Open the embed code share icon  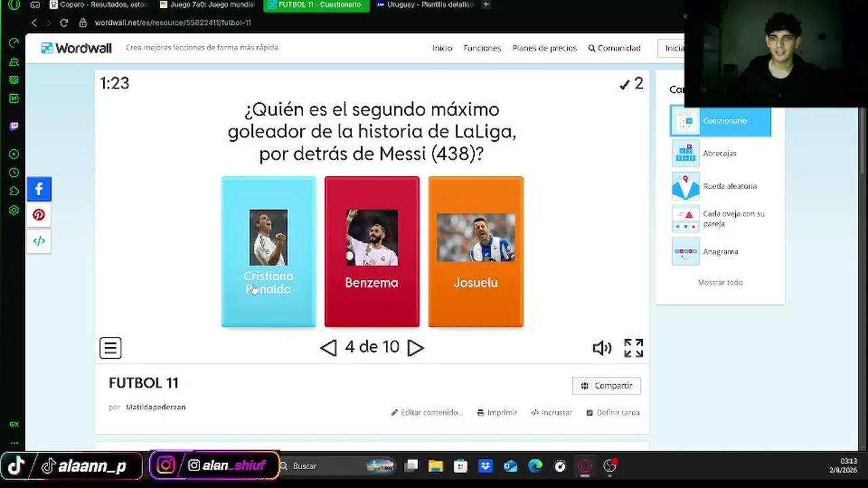[x=39, y=241]
